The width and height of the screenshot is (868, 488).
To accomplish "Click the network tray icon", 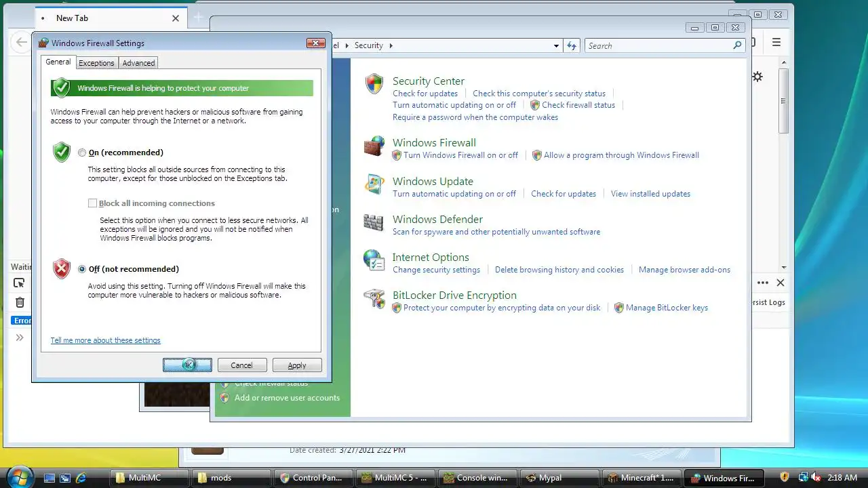I will click(803, 477).
